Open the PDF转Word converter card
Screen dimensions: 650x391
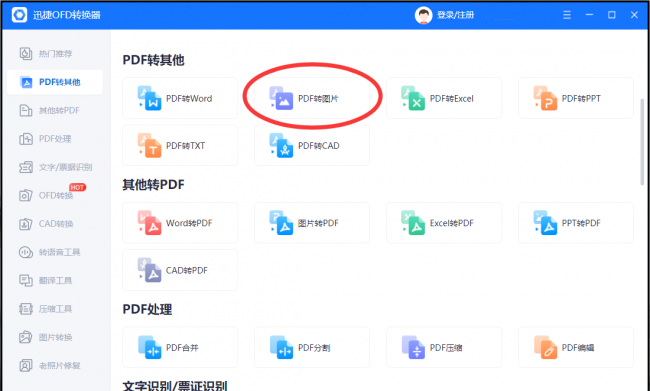pyautogui.click(x=180, y=98)
